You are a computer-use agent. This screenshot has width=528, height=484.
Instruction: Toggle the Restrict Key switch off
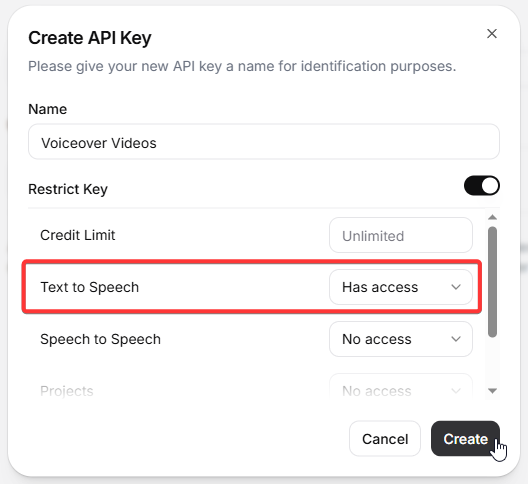482,186
